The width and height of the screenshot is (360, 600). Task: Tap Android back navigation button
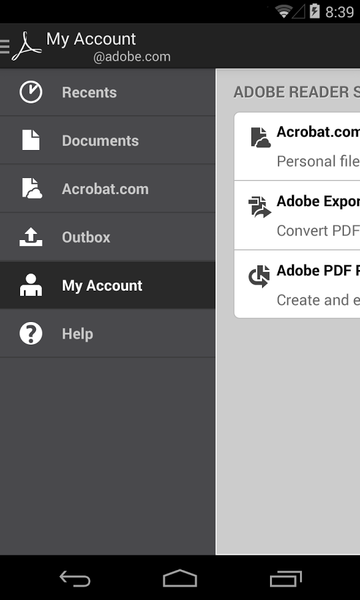click(x=75, y=579)
